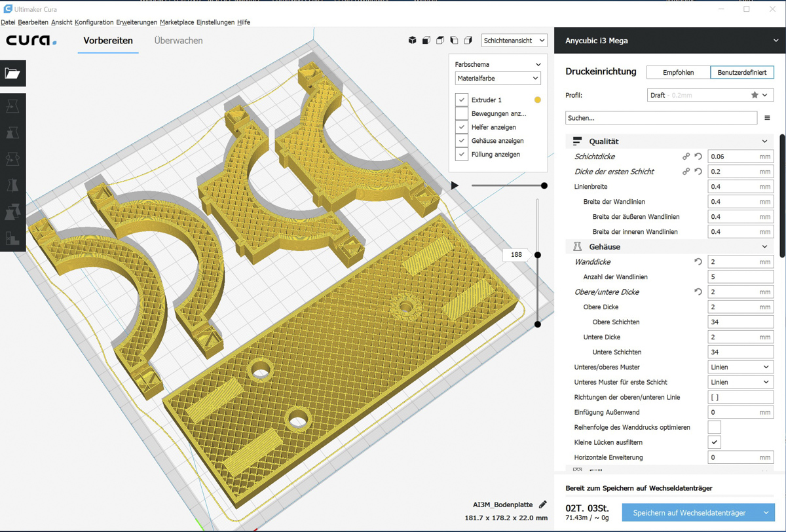Select the Per Model Settings tool
The height and width of the screenshot is (532, 786).
[x=12, y=212]
